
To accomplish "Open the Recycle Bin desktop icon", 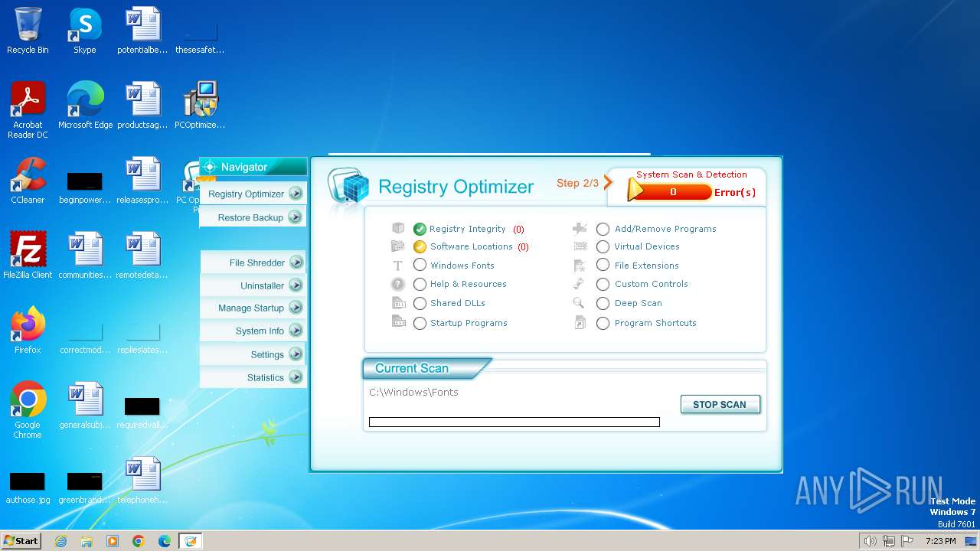I will [x=28, y=31].
